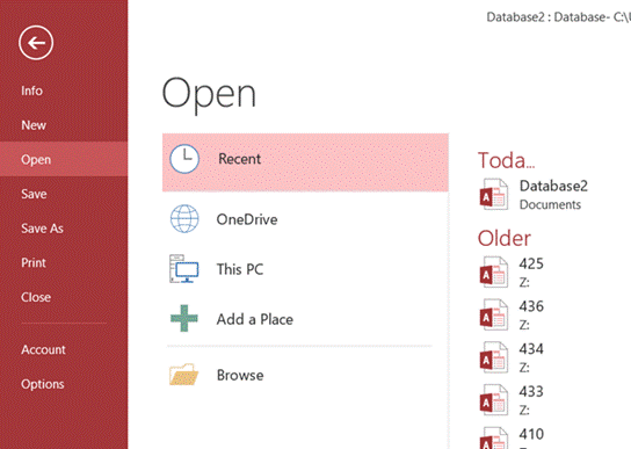
Task: Open recent database 436
Action: tap(531, 307)
